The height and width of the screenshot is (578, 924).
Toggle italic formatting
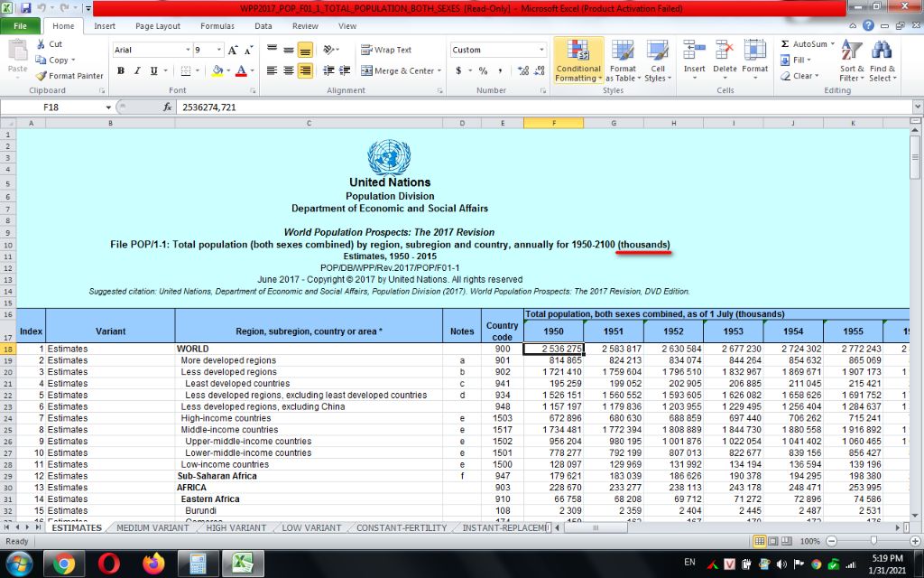137,70
